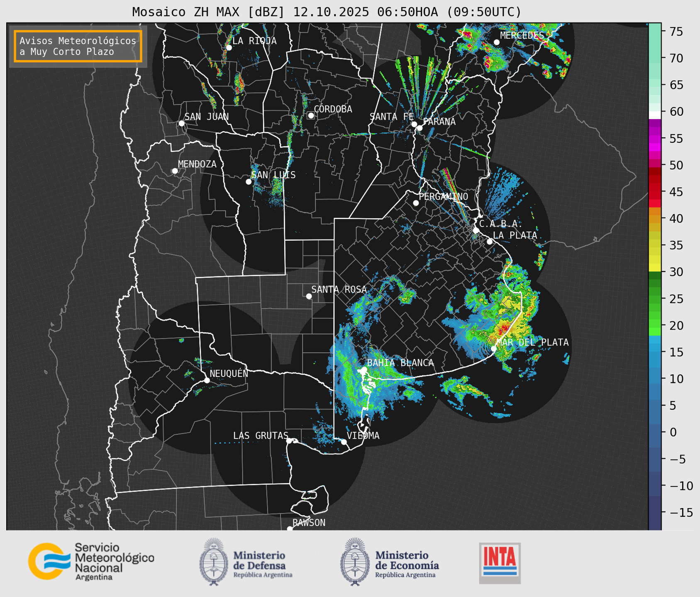Click the Avisos Meteorológicos a Muy Corto Plazo button
This screenshot has height=597, width=700.
(x=78, y=46)
